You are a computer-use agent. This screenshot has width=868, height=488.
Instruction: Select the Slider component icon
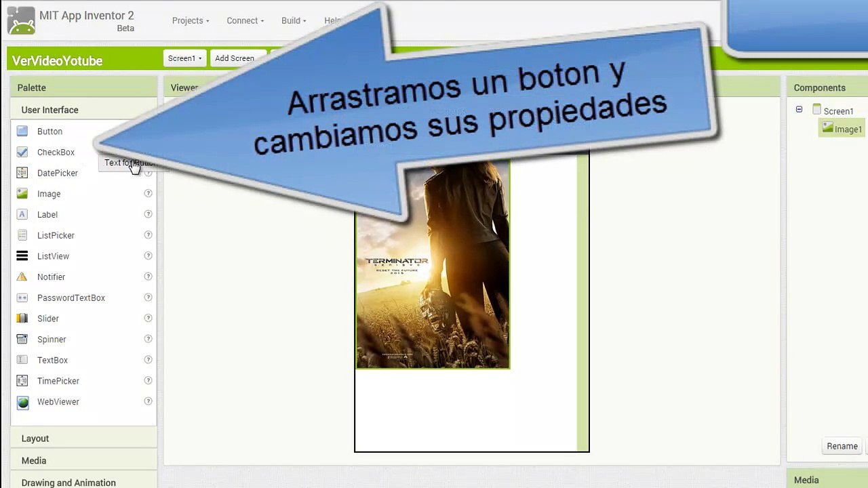pyautogui.click(x=22, y=319)
